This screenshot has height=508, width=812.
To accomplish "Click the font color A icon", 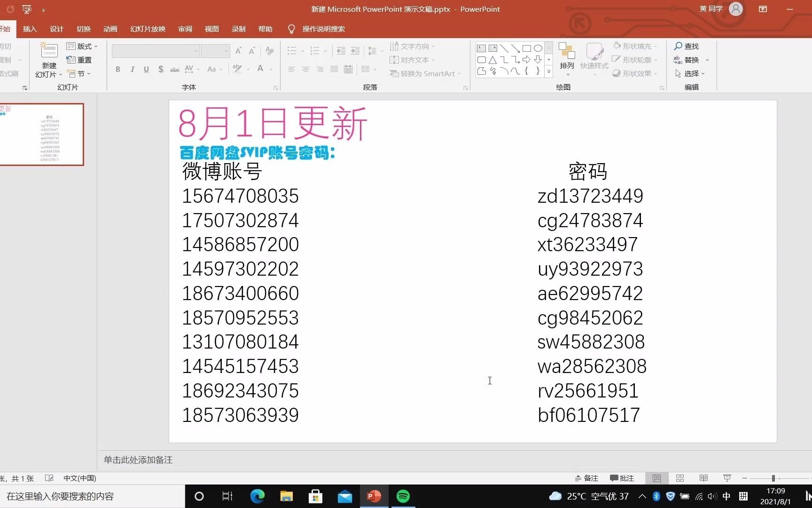I will (x=260, y=69).
